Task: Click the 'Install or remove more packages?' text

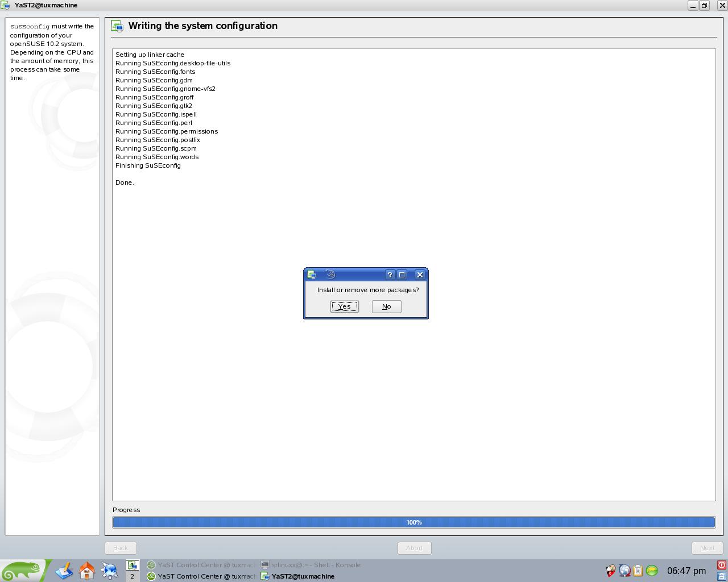Action: [x=368, y=290]
